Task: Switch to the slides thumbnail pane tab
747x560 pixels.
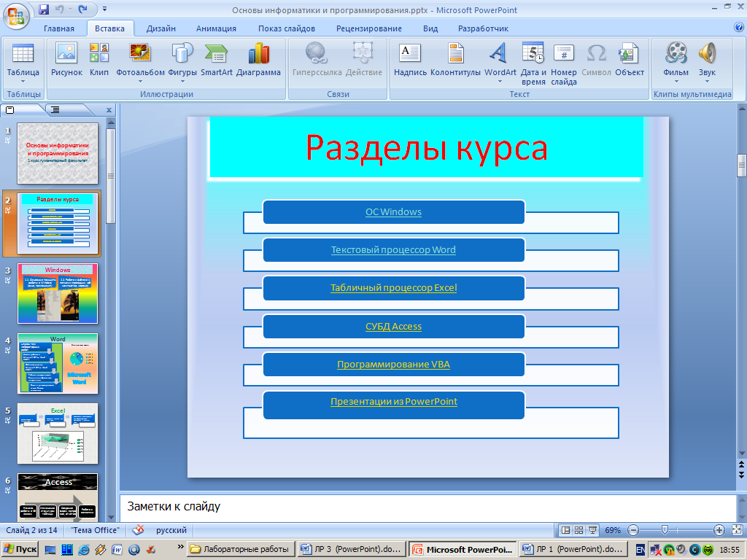Action: pos(10,110)
